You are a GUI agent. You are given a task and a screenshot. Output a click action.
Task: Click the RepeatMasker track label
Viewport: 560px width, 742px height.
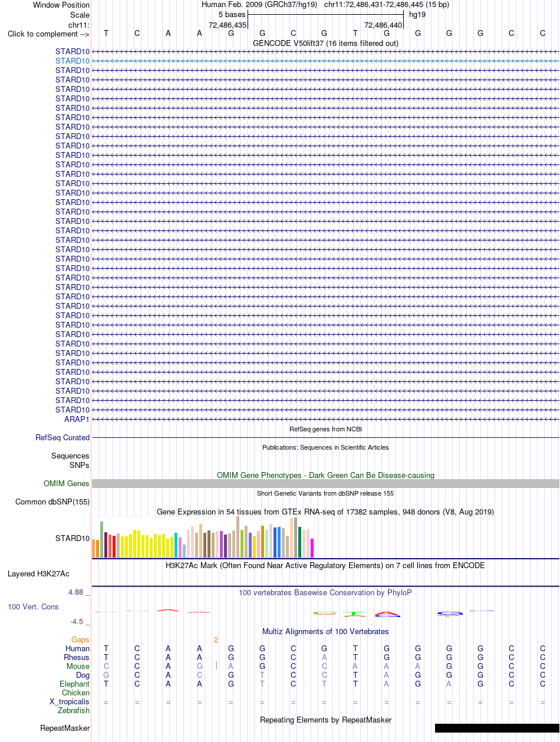click(65, 728)
